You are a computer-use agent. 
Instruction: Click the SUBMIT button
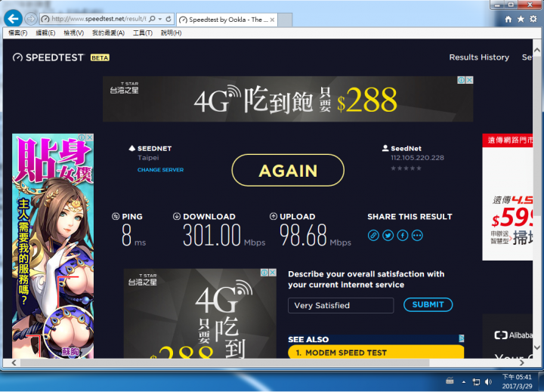click(428, 304)
